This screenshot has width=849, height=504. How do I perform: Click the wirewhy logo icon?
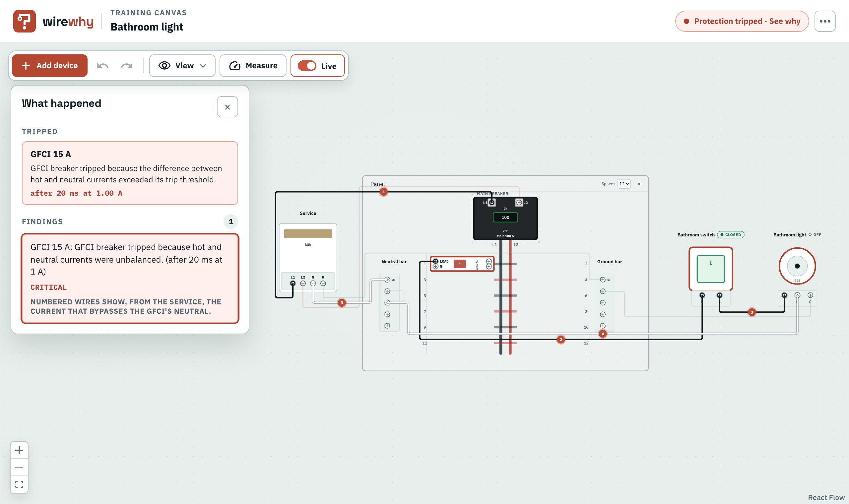24,21
